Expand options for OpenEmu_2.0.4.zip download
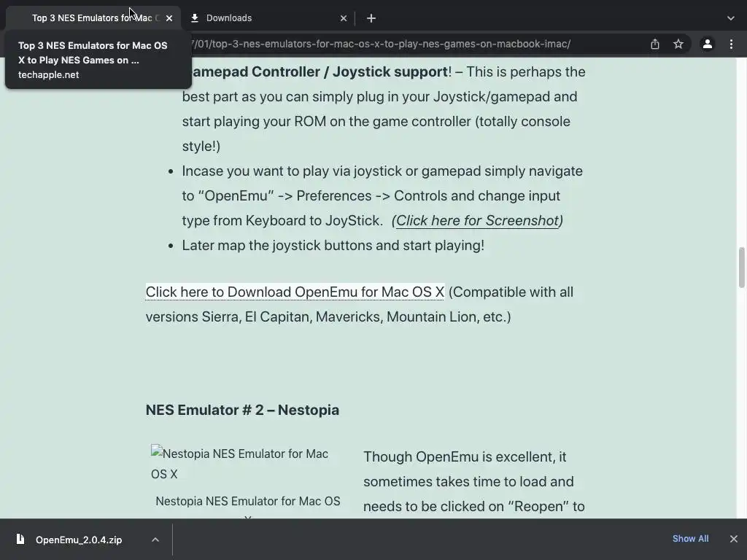 coord(155,540)
